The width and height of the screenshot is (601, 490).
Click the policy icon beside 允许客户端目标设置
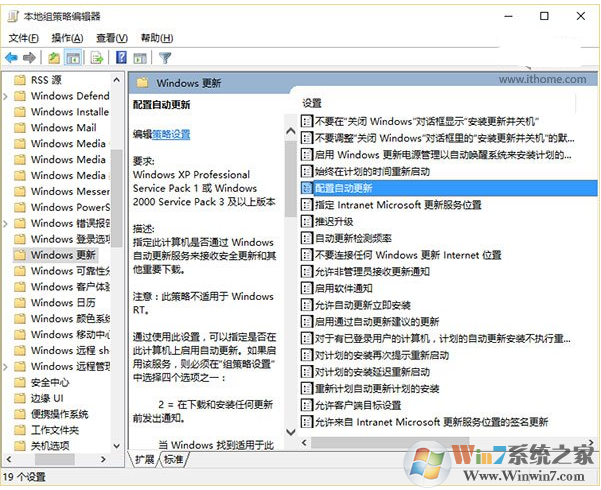[306, 405]
